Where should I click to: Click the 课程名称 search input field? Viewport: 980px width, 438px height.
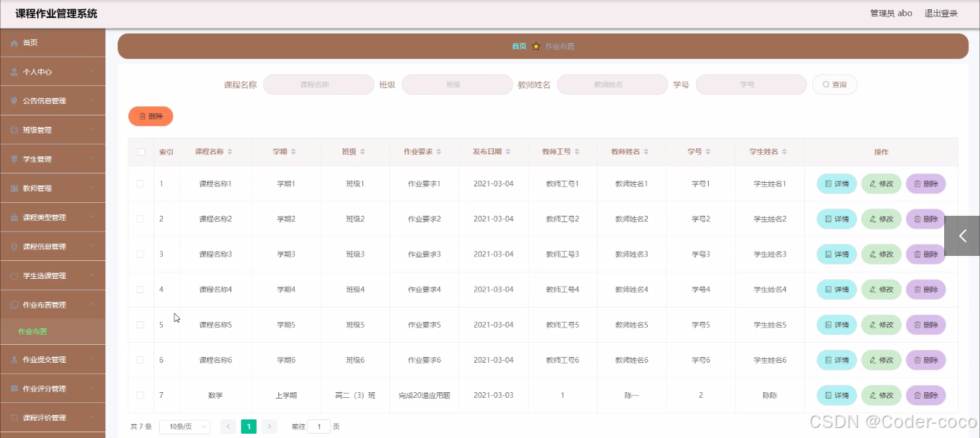[319, 85]
